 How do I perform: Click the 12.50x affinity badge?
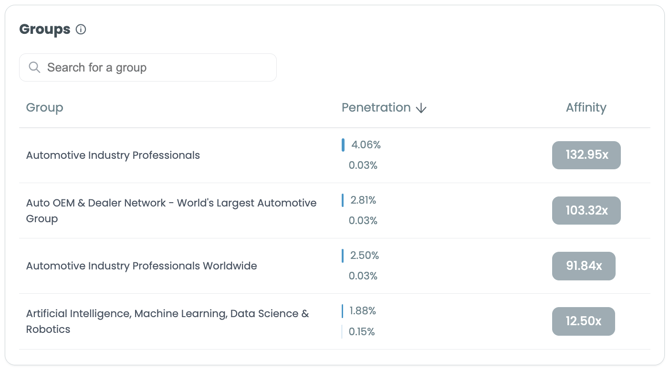(583, 321)
